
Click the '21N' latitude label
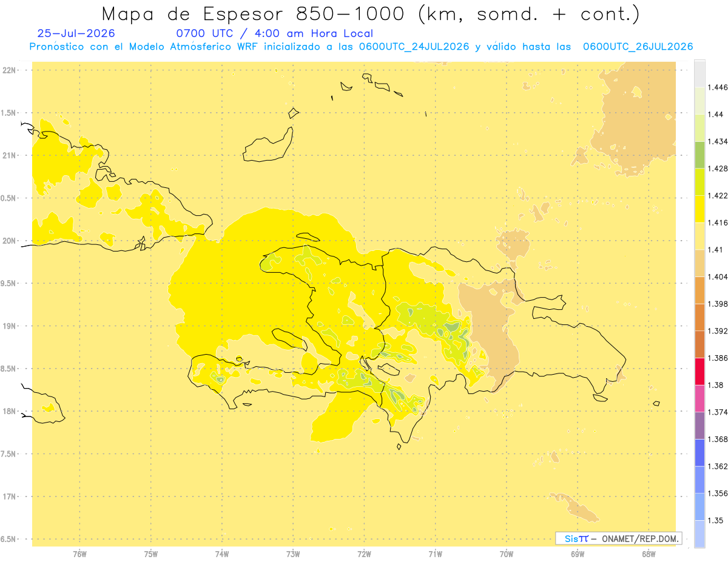click(x=8, y=155)
